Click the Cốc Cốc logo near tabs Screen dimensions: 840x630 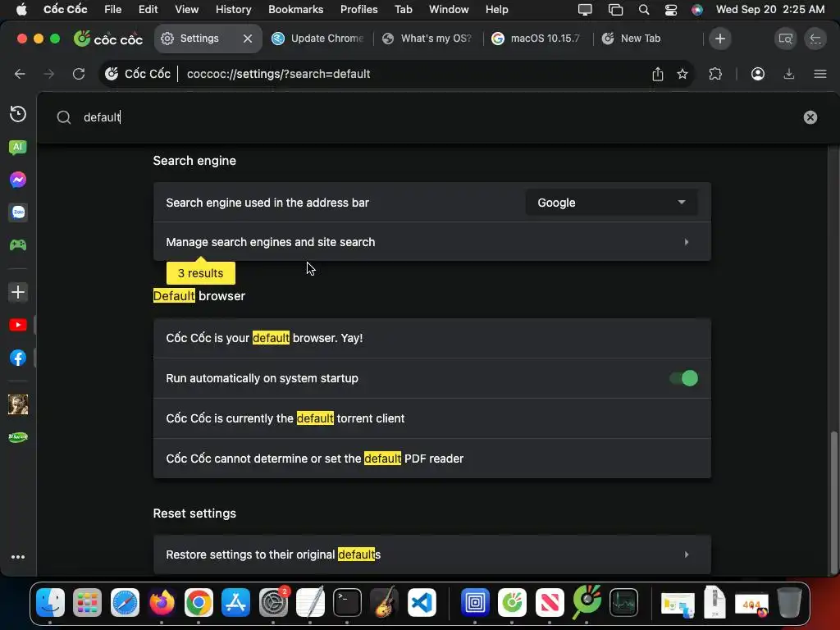point(108,39)
